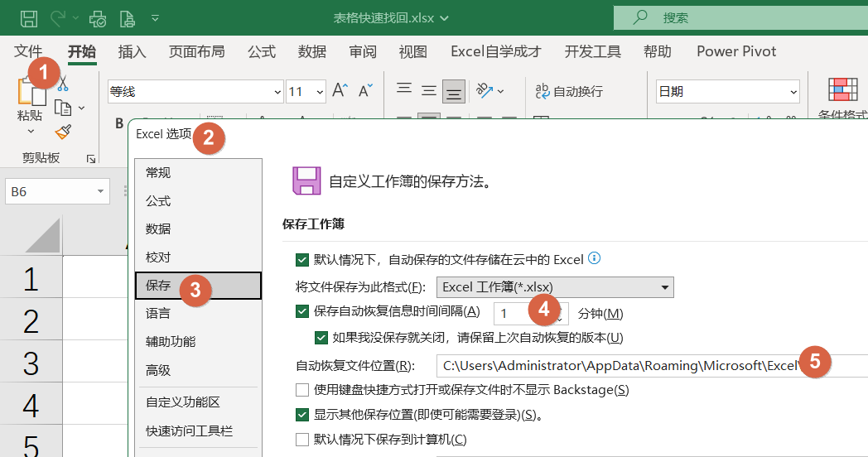
Task: Click the 条件格式 conditional formatting icon
Action: click(x=842, y=89)
